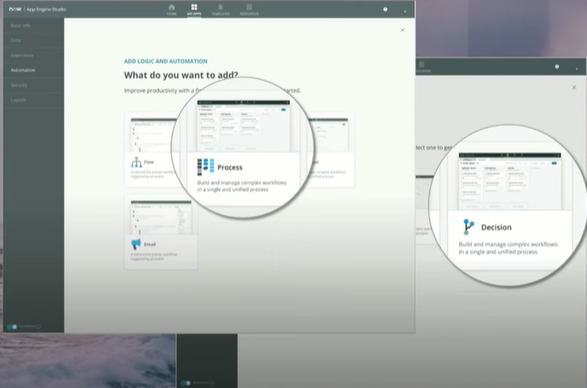Screen dimensions: 587x388
Task: Select Data in the sidebar
Action: (x=15, y=40)
